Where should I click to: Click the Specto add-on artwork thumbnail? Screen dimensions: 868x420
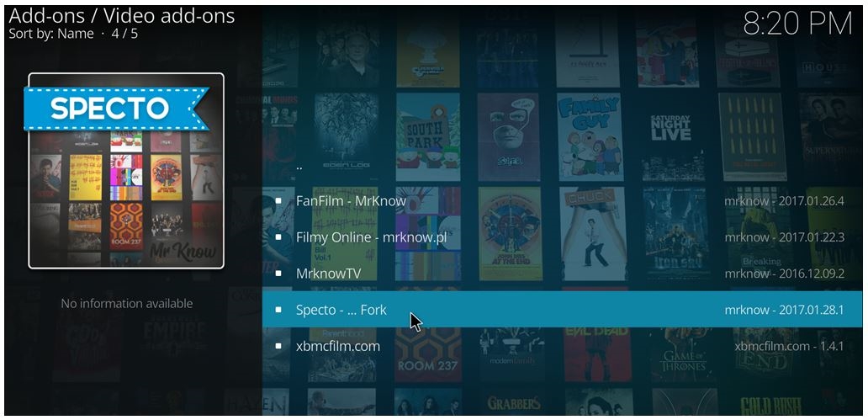click(126, 171)
